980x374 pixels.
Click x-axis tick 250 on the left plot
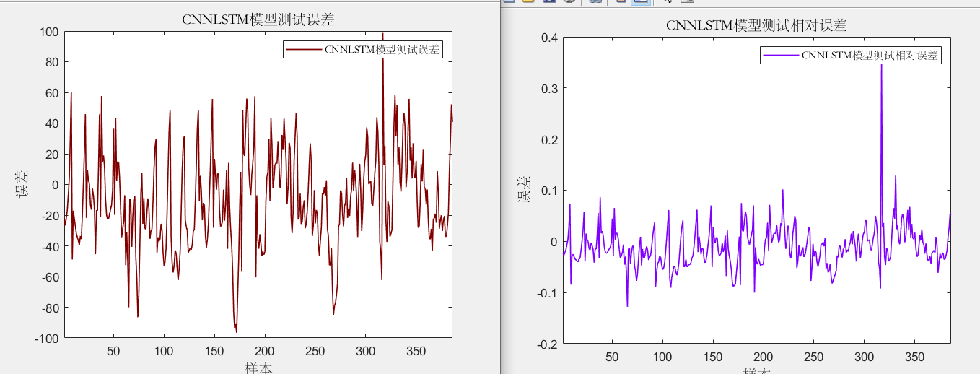(x=315, y=351)
